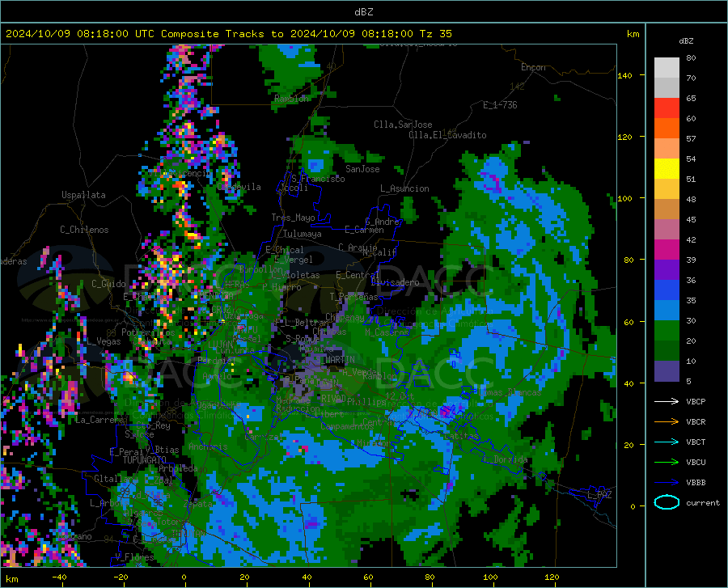Screen dimensions: 728x588
Task: Click the C_Guido place label
Action: pyautogui.click(x=108, y=284)
